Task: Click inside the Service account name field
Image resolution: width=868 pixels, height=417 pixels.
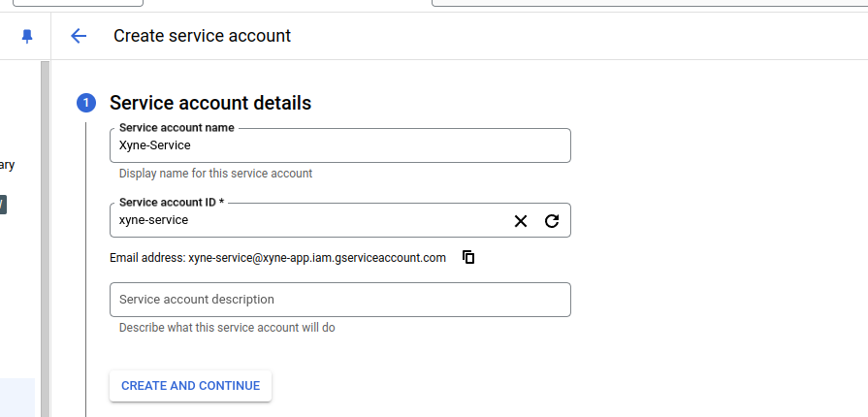Action: 339,145
